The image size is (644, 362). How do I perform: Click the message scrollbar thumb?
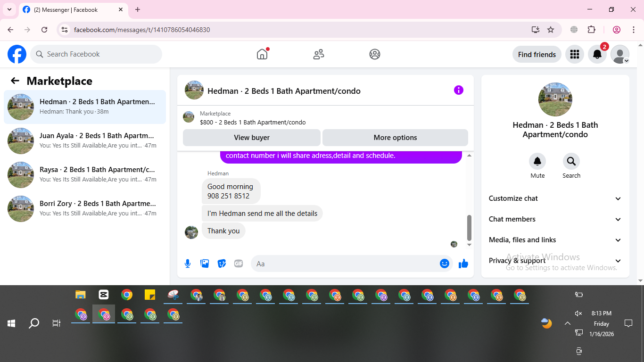click(469, 228)
